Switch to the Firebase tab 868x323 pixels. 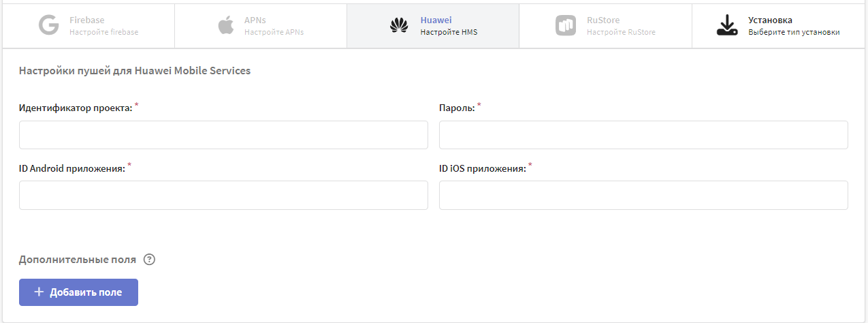click(x=89, y=26)
